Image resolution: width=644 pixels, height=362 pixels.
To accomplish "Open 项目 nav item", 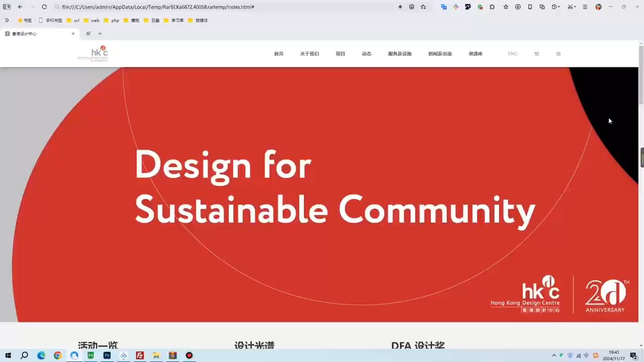I will click(341, 54).
